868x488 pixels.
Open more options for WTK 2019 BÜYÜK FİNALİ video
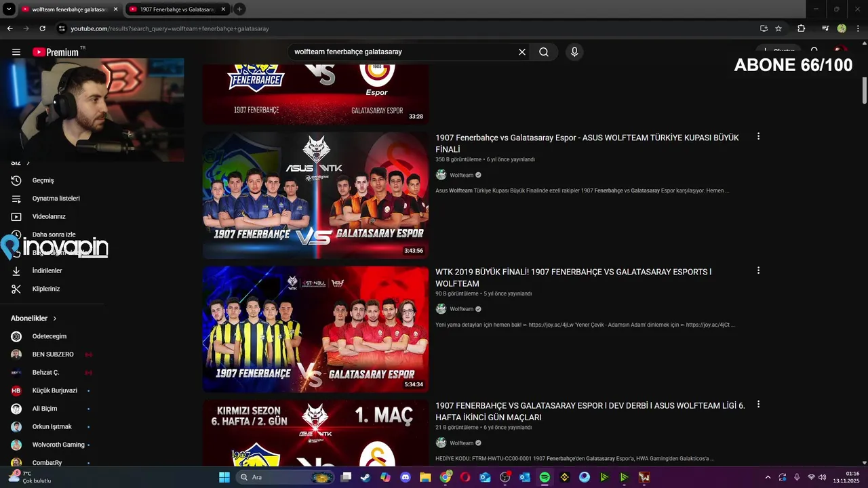758,270
